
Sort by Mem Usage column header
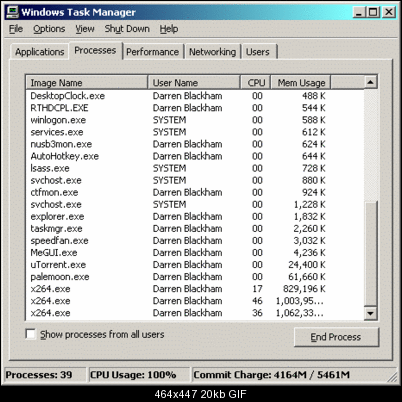301,83
